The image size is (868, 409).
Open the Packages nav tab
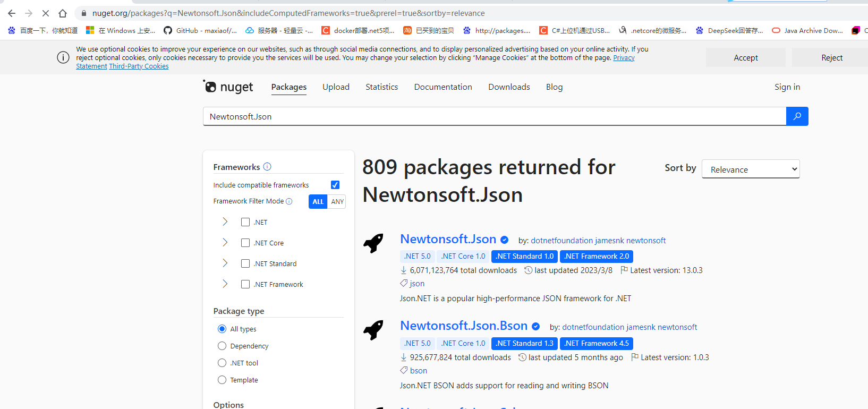289,87
